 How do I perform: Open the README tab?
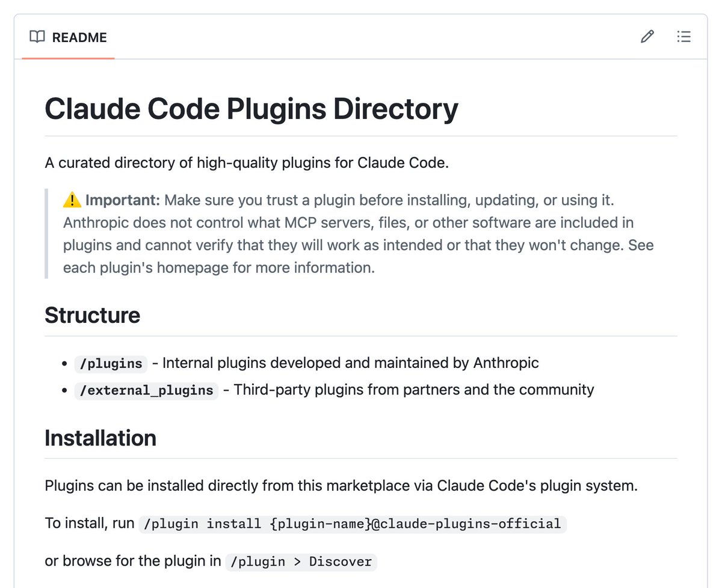(68, 37)
